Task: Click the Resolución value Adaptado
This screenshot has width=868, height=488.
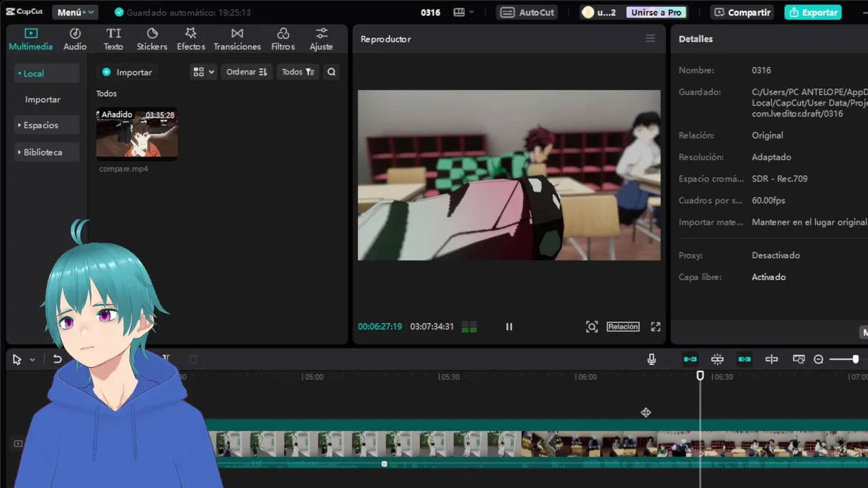Action: click(x=772, y=157)
